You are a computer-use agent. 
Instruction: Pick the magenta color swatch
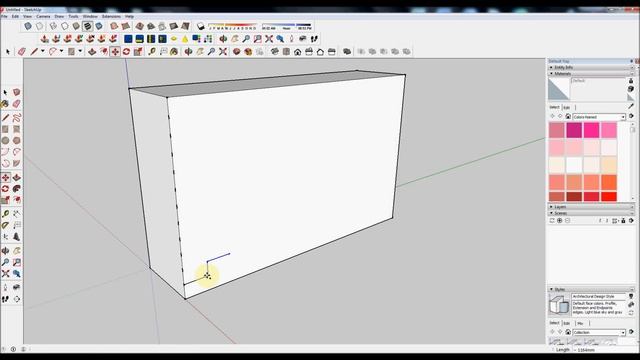[574, 131]
